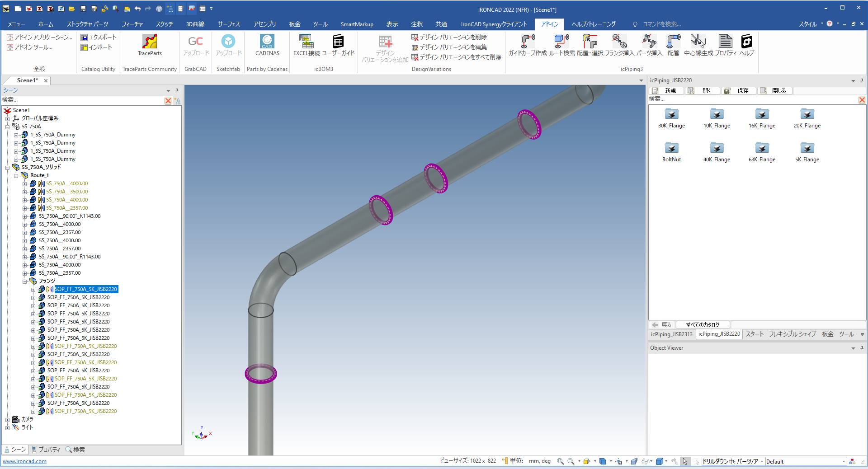Pin the シーン panel
This screenshot has height=469, width=868.
click(177, 90)
